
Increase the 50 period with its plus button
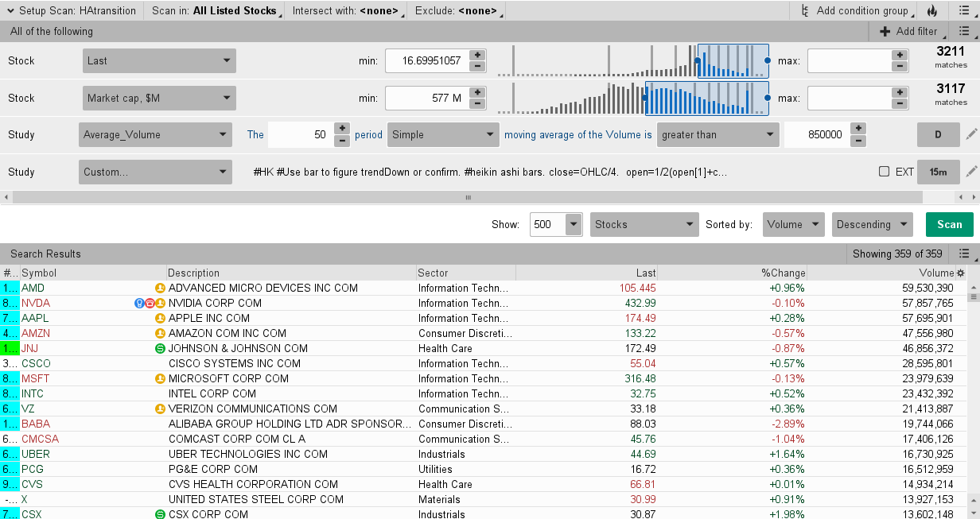341,129
